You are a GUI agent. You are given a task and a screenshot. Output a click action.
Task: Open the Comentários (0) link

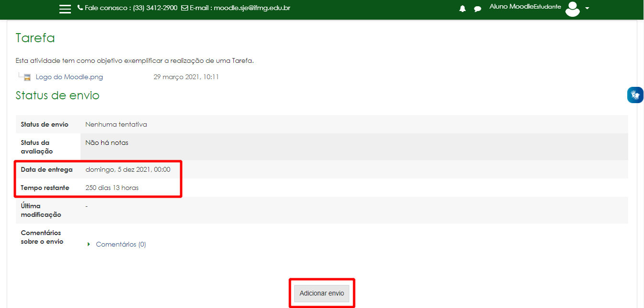[x=121, y=244]
